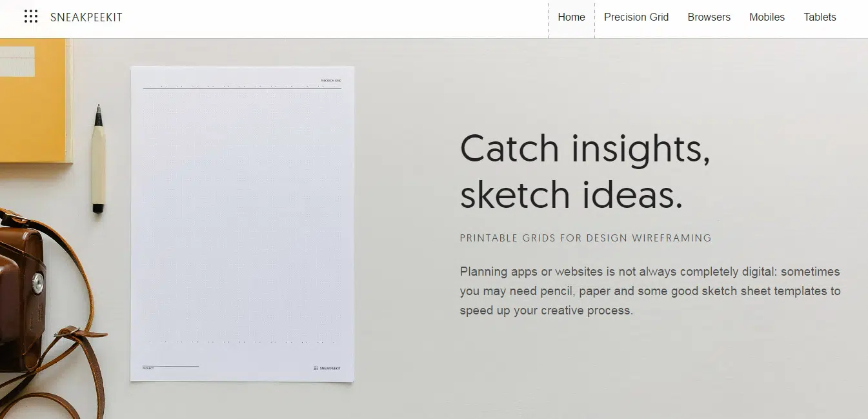
Task: Click the "Catch insights, sketch ideas." headline
Action: pos(585,171)
